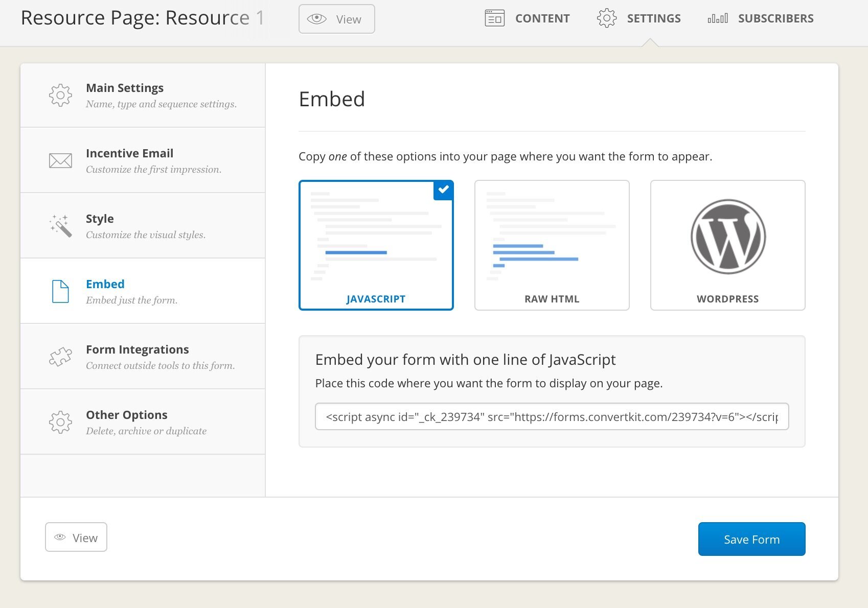This screenshot has height=608, width=868.
Task: Open the SUBSCRIBERS tab
Action: 761,18
